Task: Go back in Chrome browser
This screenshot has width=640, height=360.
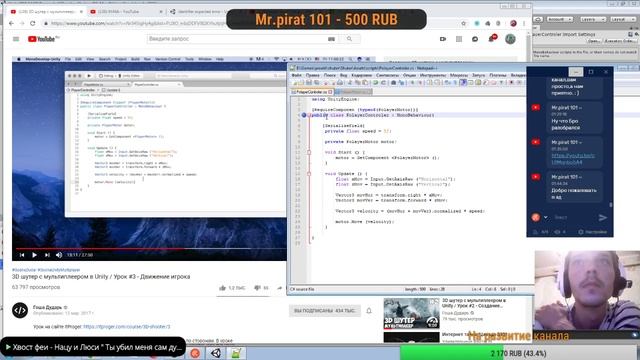Action: pos(11,23)
